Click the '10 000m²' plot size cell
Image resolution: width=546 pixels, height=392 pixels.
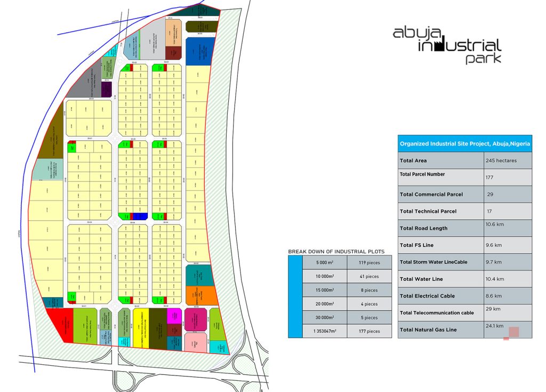(324, 276)
